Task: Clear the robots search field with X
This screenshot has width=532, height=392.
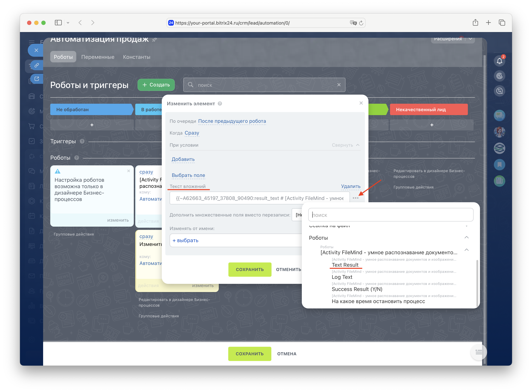Action: pos(339,85)
